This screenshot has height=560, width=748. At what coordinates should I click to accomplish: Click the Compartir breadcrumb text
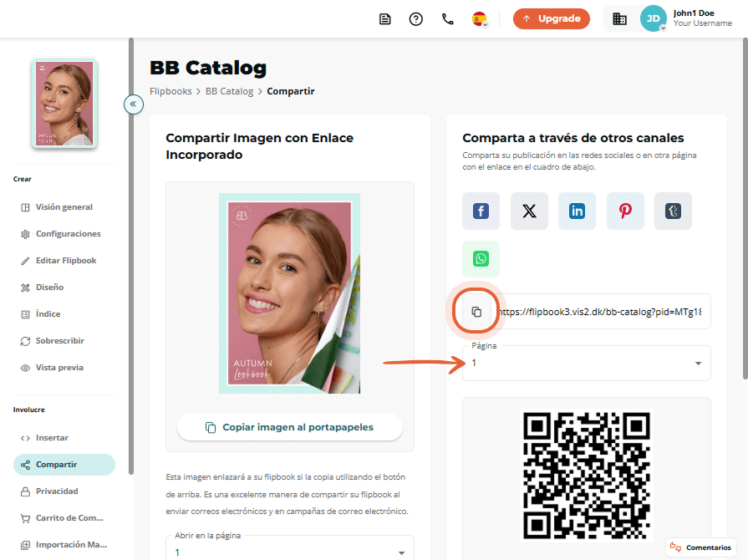click(x=291, y=91)
